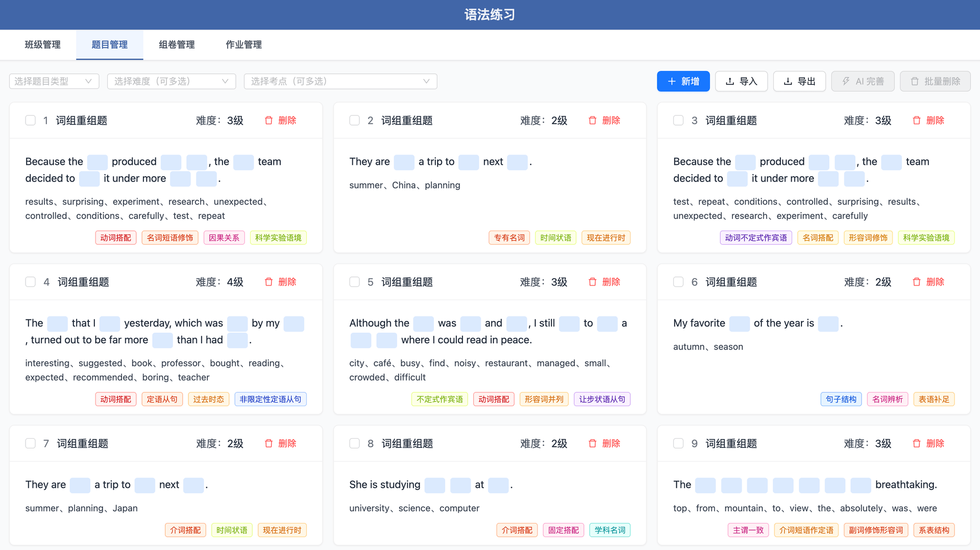Click the AI 完善 magic wand icon
The image size is (980, 550).
(x=846, y=81)
